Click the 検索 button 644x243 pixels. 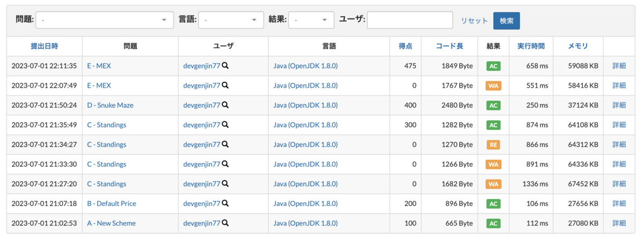(507, 20)
